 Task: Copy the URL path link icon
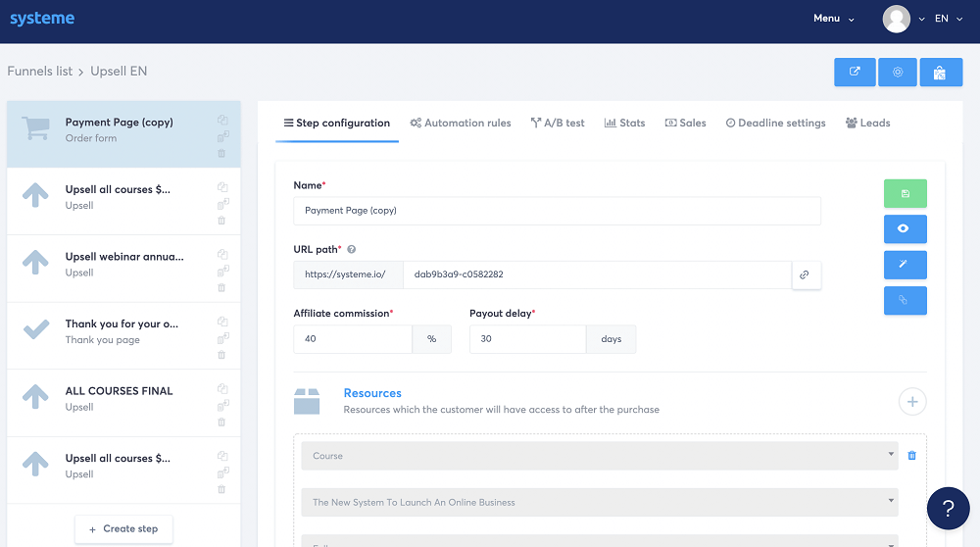806,275
